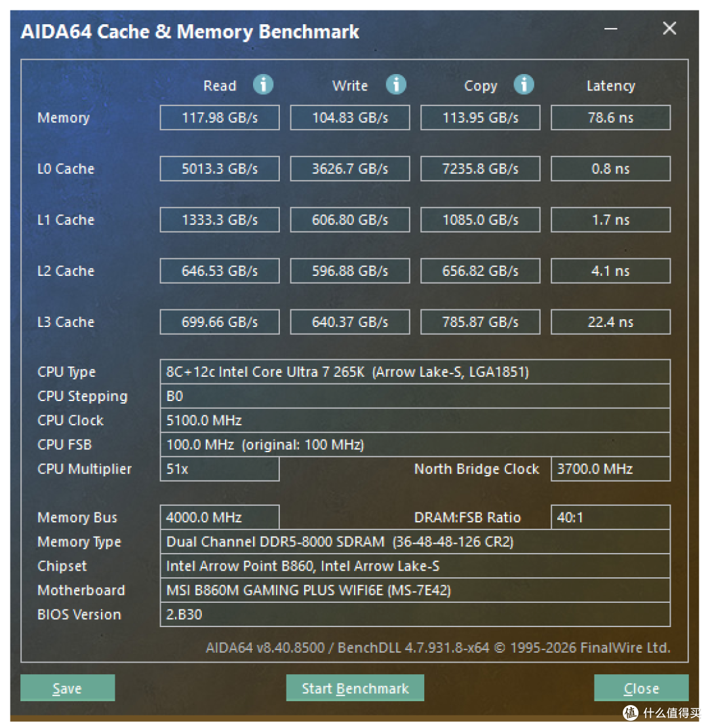Close the window with the X icon
708x728 pixels.
pos(669,28)
